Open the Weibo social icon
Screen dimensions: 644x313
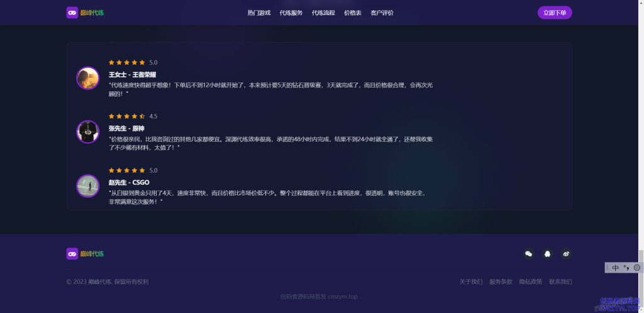click(566, 254)
